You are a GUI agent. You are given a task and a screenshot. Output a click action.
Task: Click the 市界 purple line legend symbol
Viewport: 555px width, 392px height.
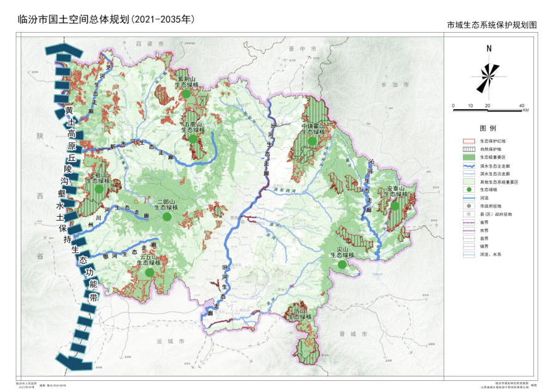pos(469,231)
